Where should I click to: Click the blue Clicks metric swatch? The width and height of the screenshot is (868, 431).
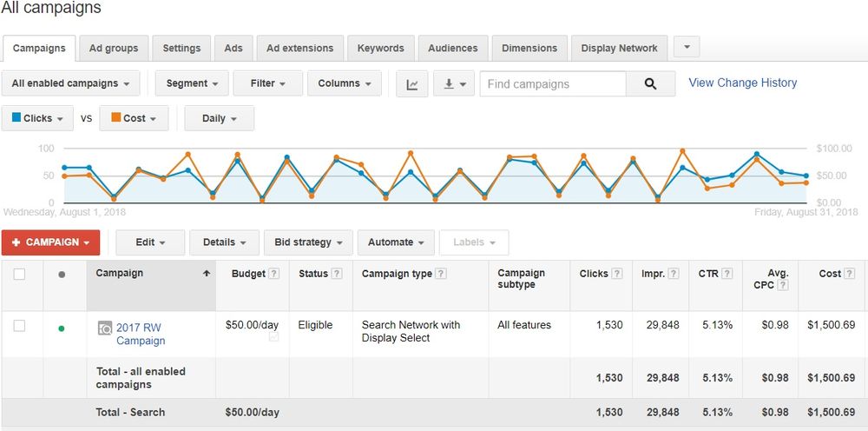(16, 117)
